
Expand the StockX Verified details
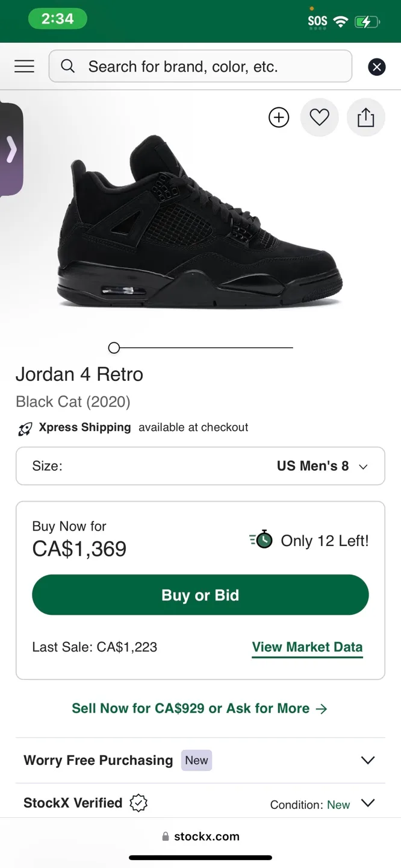[367, 803]
